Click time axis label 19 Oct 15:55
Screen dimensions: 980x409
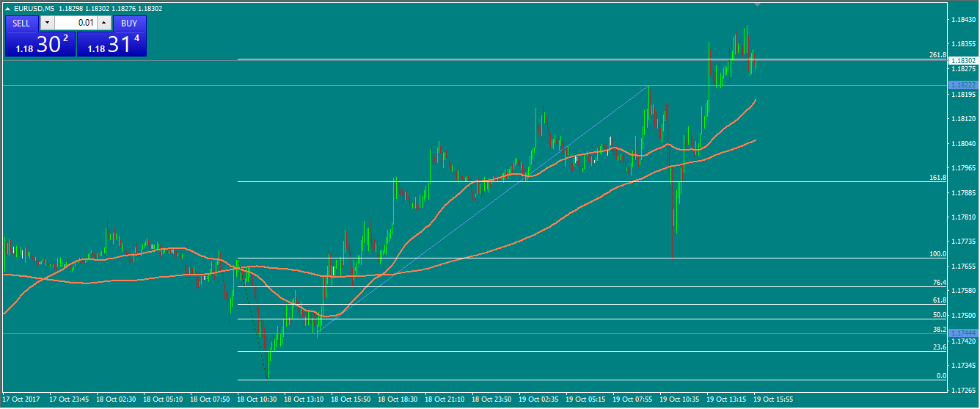click(x=773, y=400)
